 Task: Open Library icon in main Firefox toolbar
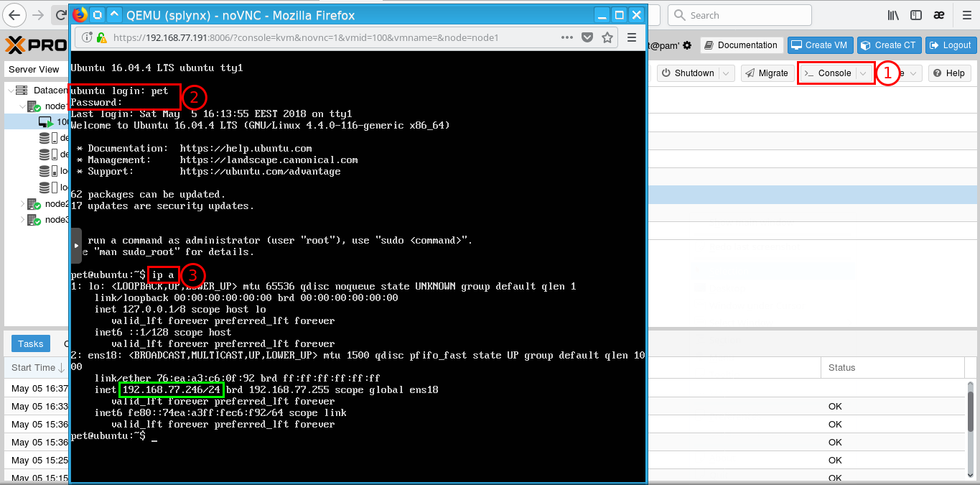point(894,15)
